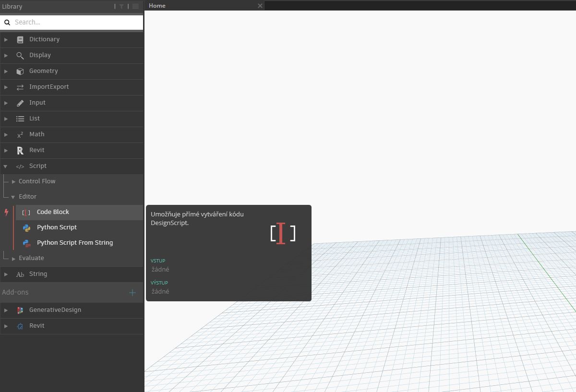Select the String category label

click(x=38, y=274)
